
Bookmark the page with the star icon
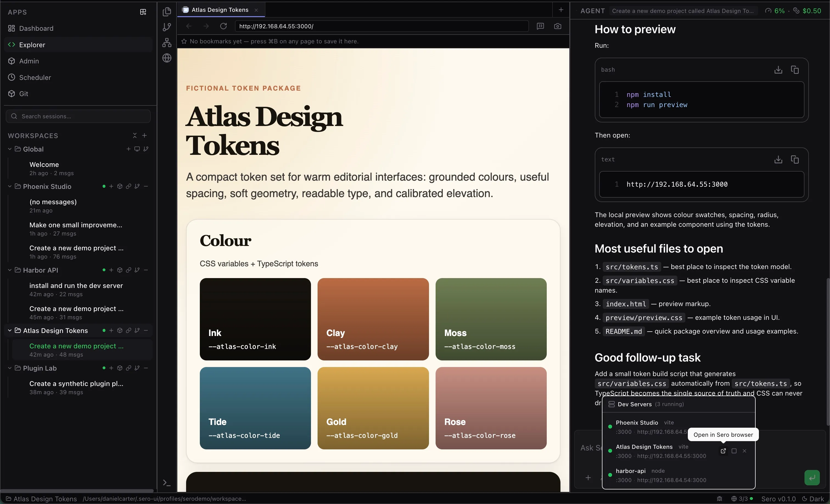click(184, 41)
